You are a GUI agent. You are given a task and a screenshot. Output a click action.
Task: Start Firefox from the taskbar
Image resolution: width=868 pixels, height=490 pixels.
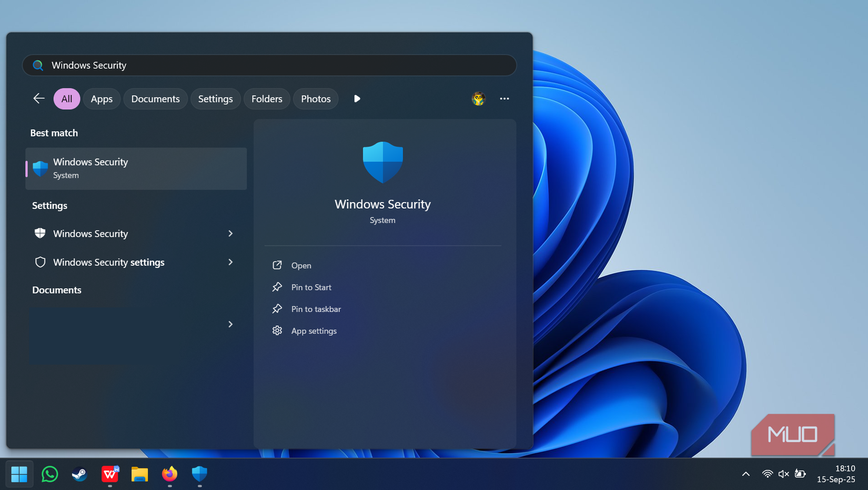click(x=169, y=474)
